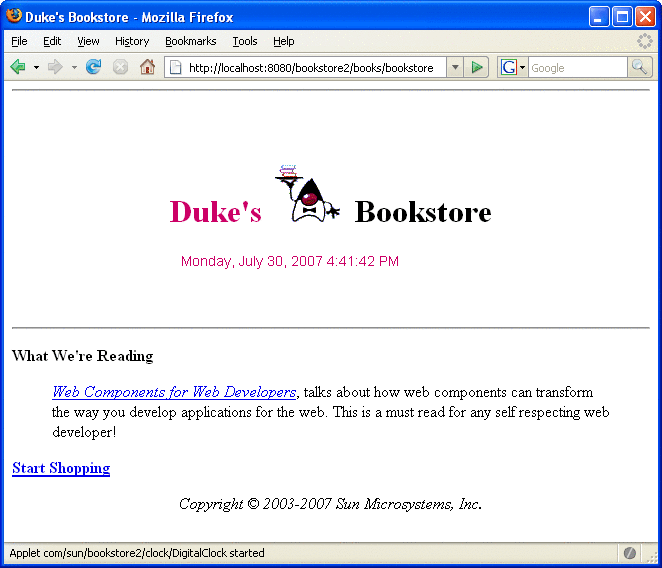This screenshot has height=568, width=662.
Task: Follow the Start Shopping link
Action: click(x=61, y=468)
